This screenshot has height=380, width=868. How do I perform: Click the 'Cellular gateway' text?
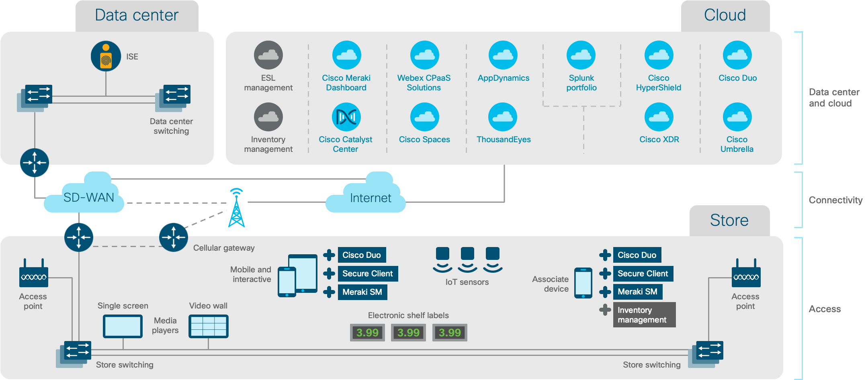(224, 248)
